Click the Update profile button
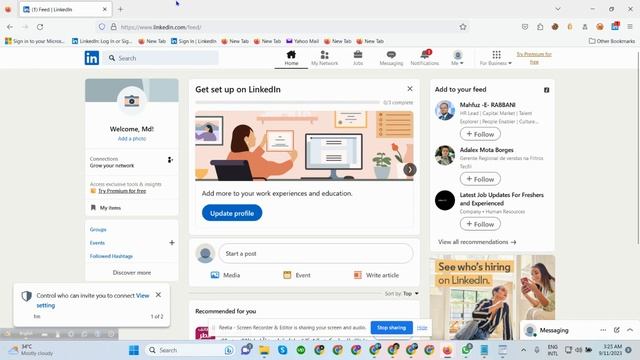The width and height of the screenshot is (640, 360). tap(232, 213)
